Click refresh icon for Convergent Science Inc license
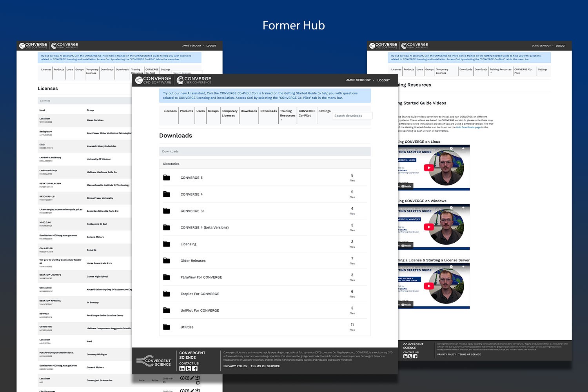588x392 pixels. 198,383
